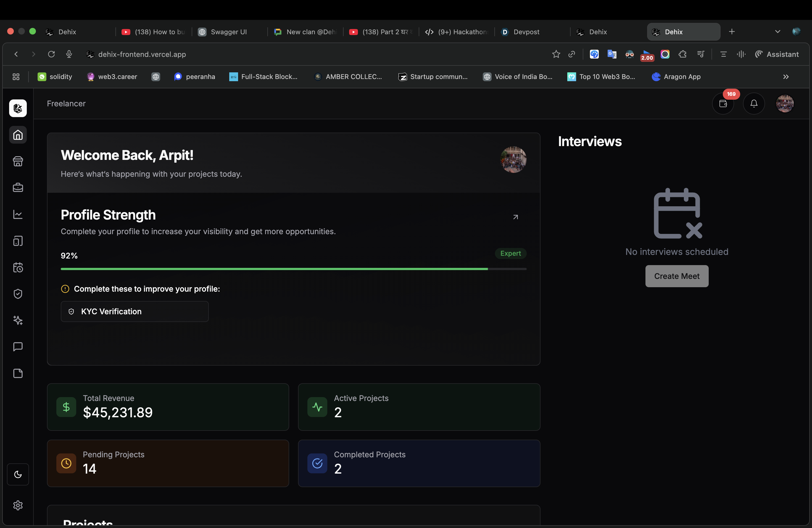Open Profile Strength details arrow
The height and width of the screenshot is (528, 812).
pyautogui.click(x=516, y=217)
